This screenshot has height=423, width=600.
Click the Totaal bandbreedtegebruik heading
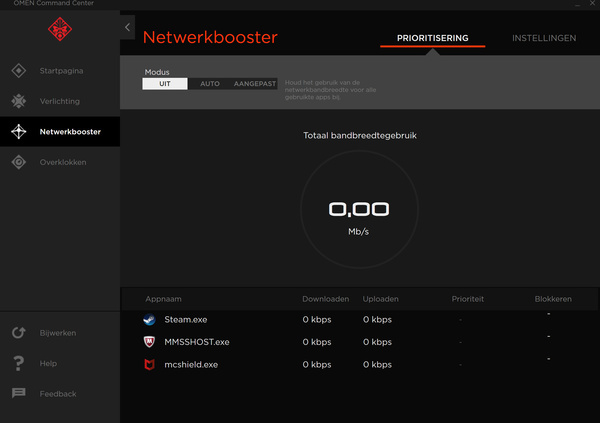[x=360, y=136]
